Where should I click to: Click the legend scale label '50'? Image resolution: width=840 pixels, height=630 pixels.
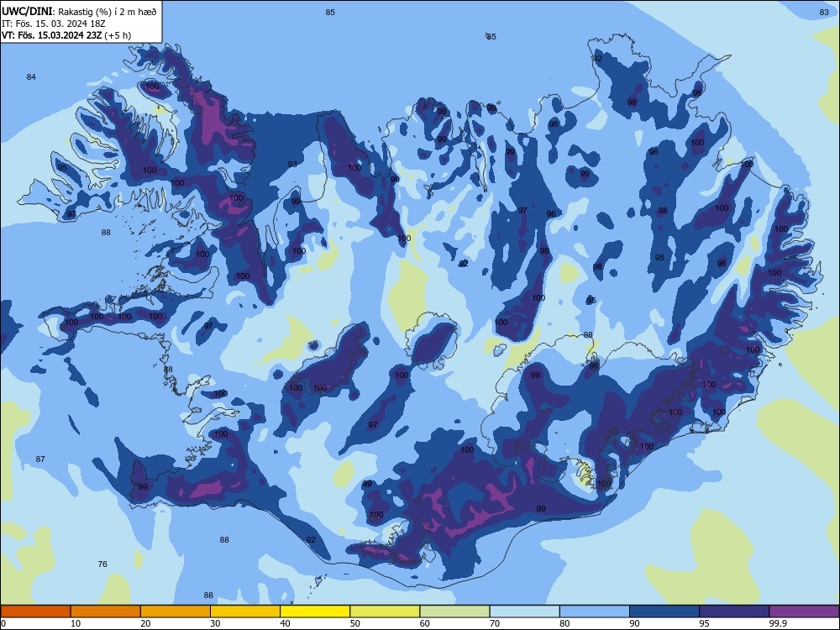tap(355, 623)
